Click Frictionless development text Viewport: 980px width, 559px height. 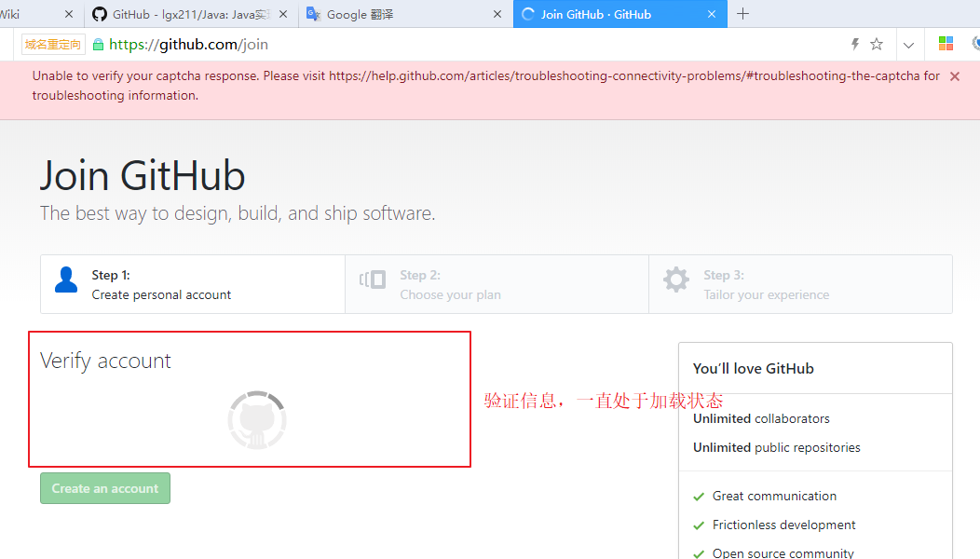click(x=783, y=525)
